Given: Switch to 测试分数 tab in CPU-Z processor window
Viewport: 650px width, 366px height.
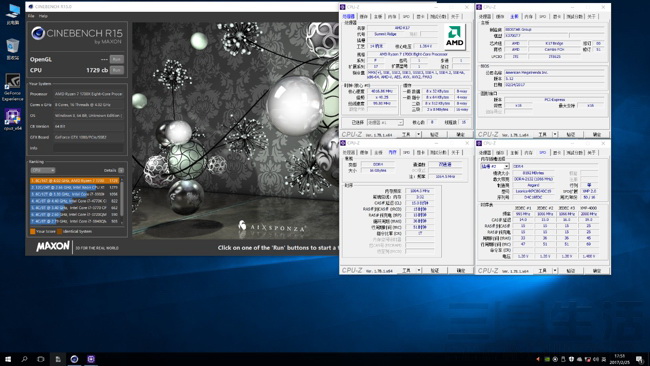Looking at the screenshot, I should [x=438, y=17].
